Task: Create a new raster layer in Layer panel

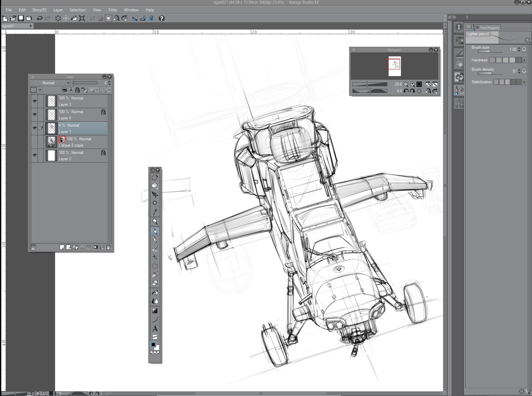Action: tap(62, 247)
